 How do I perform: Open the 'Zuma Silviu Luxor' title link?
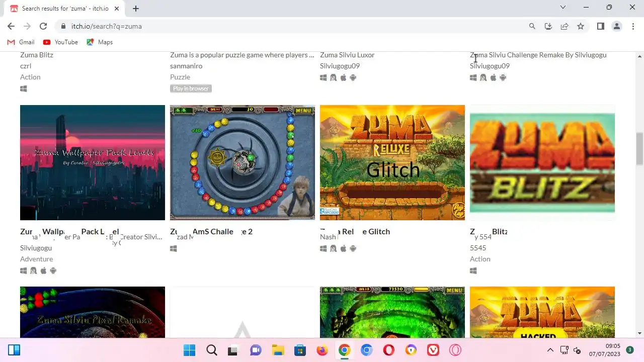pos(347,55)
